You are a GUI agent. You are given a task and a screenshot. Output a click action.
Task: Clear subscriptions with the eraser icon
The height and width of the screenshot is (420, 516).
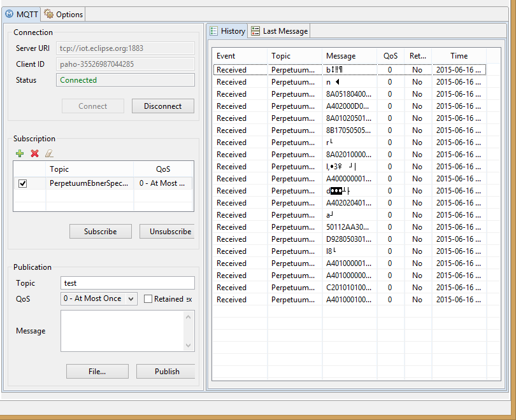pyautogui.click(x=49, y=153)
